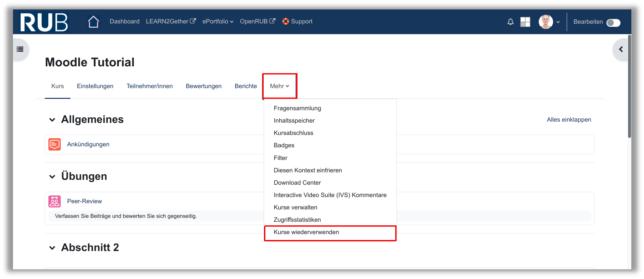Open notifications bell
The height and width of the screenshot is (279, 644).
click(x=510, y=22)
